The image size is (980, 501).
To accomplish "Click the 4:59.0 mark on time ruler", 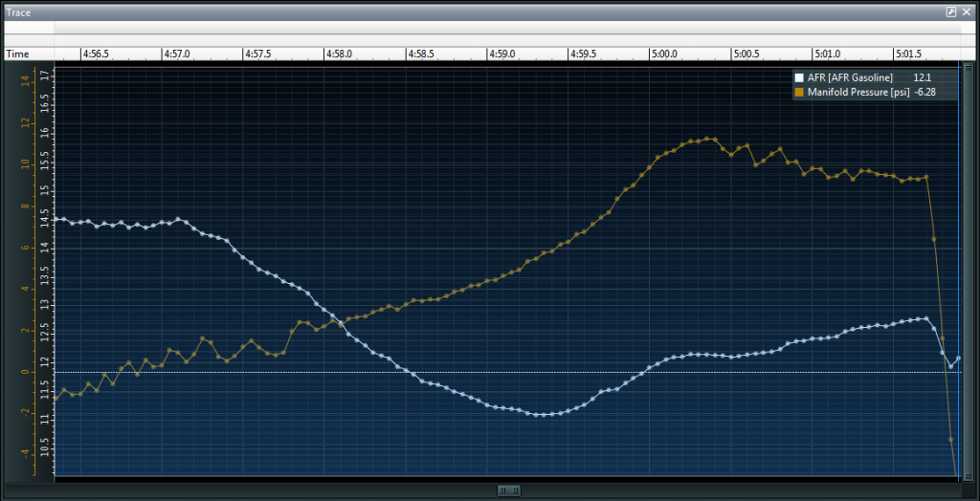I will (x=502, y=54).
